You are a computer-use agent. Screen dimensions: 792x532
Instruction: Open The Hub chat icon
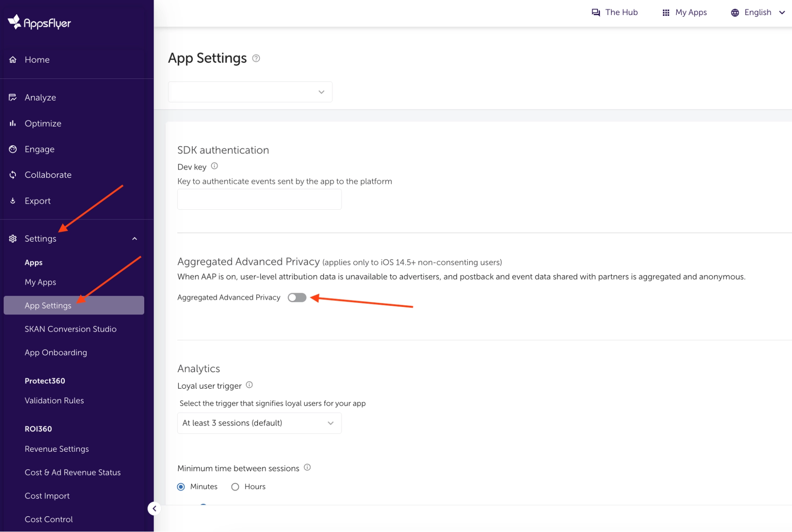coord(595,12)
